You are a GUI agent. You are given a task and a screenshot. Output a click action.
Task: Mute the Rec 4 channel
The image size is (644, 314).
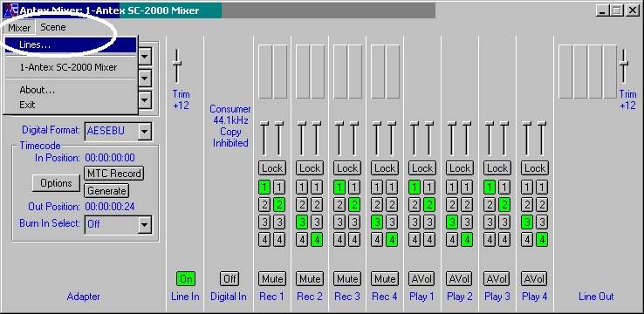coord(385,279)
